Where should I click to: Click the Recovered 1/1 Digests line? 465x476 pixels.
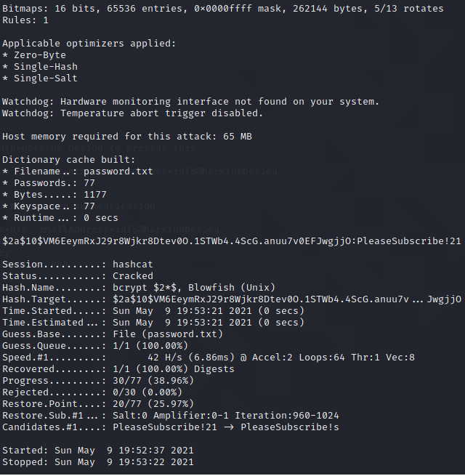[118, 369]
